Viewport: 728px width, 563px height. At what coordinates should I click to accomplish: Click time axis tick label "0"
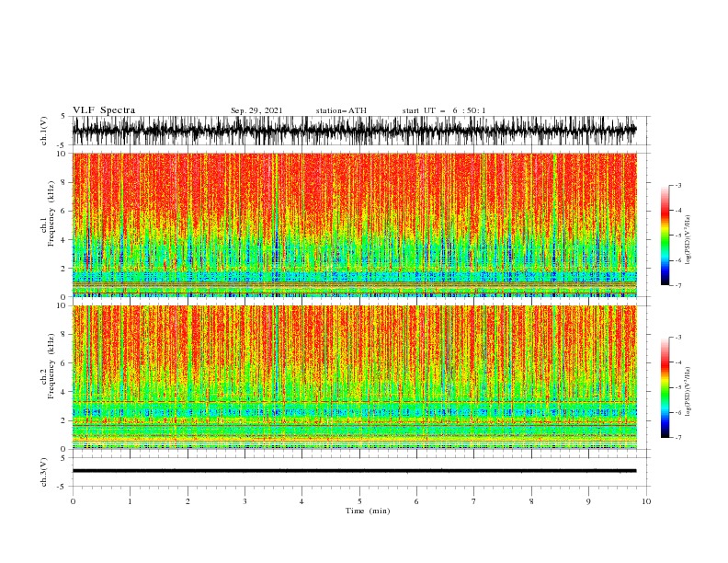73,501
